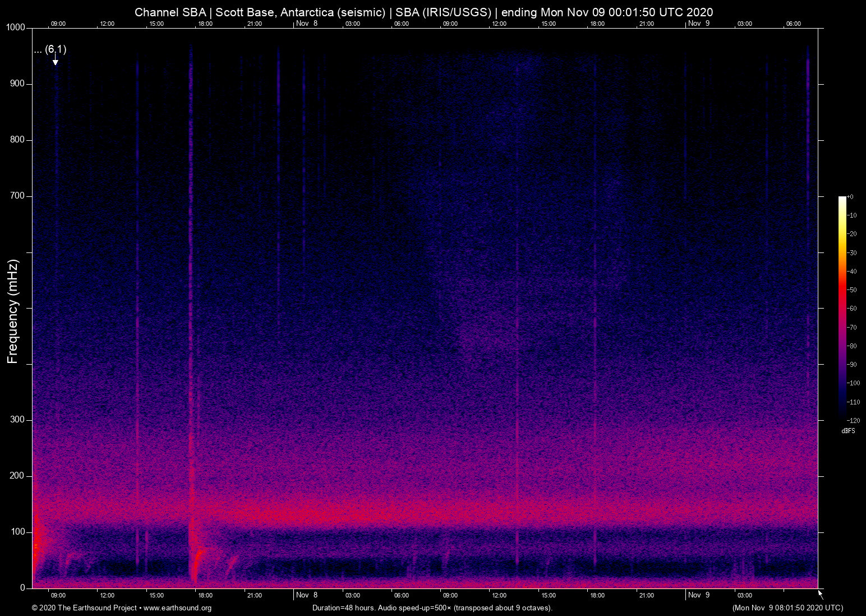Open the www.earthsound.org link
Viewport: 866px width, 616px height.
(177, 608)
